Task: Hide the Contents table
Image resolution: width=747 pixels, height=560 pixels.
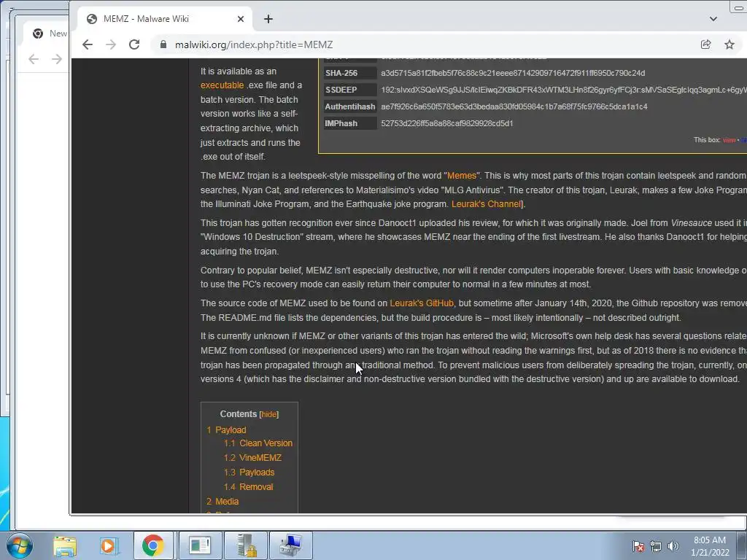Action: pos(269,414)
